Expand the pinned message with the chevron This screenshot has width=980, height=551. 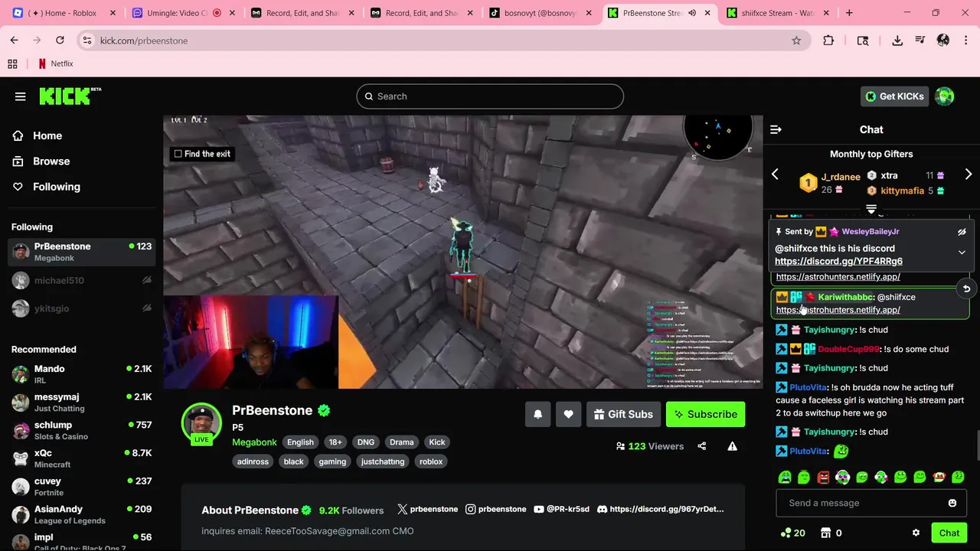962,253
